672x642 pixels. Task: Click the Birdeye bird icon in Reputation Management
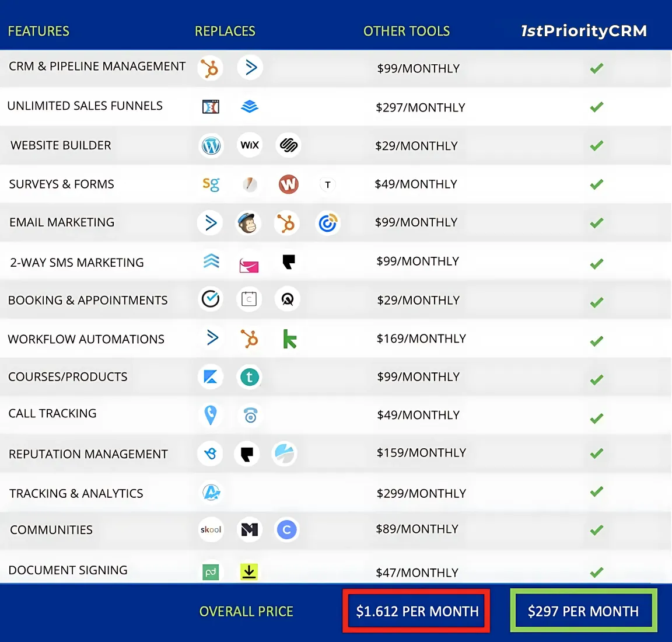[x=211, y=453]
